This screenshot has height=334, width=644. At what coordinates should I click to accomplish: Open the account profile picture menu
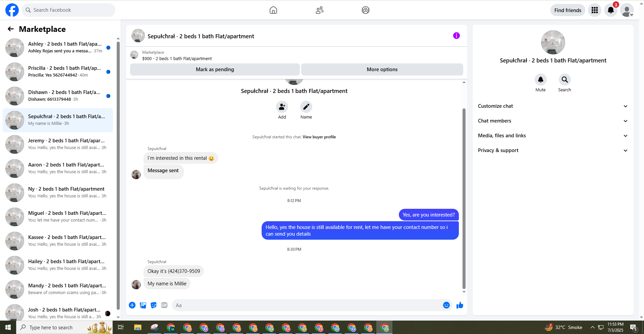point(627,10)
